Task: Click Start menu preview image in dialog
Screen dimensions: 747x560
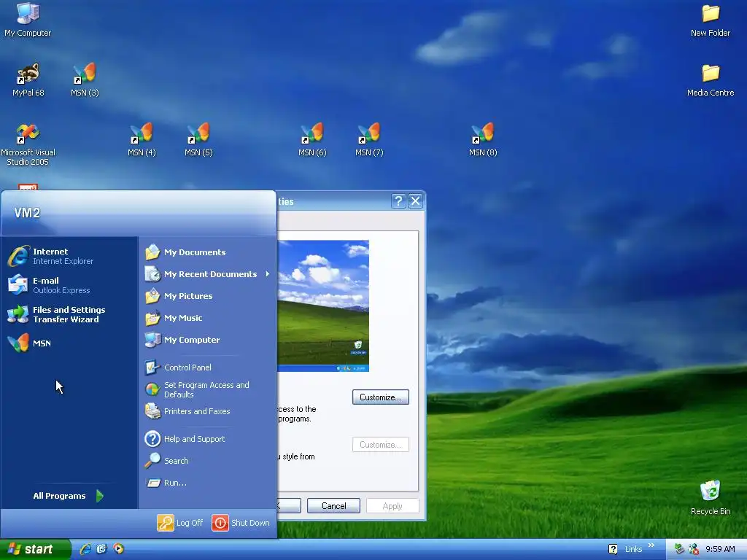Action: (x=323, y=306)
